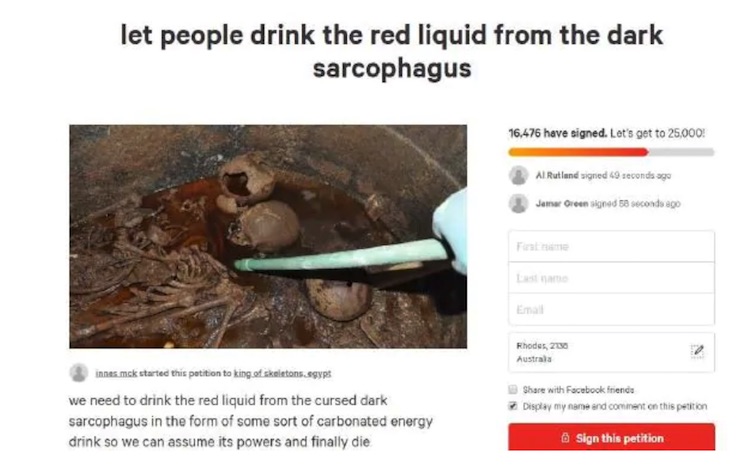Click the 16,476 have signed text
This screenshot has height=465, width=750.
(x=557, y=133)
